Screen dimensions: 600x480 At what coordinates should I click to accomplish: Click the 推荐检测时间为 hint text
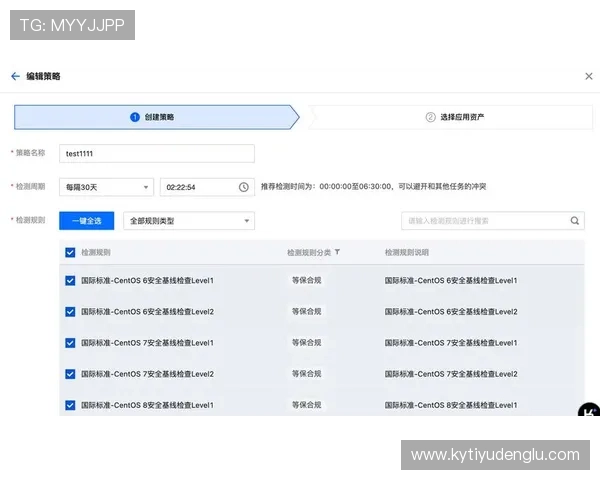[x=373, y=186]
